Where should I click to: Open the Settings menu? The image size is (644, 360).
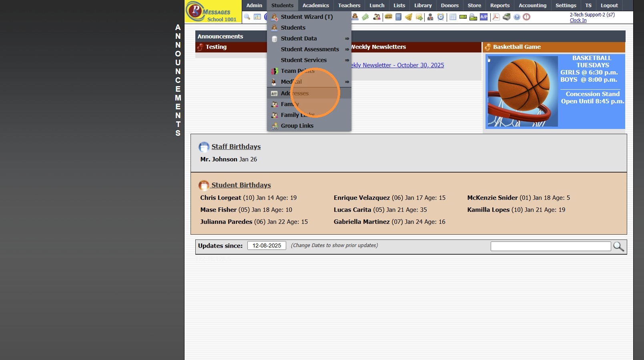point(566,6)
